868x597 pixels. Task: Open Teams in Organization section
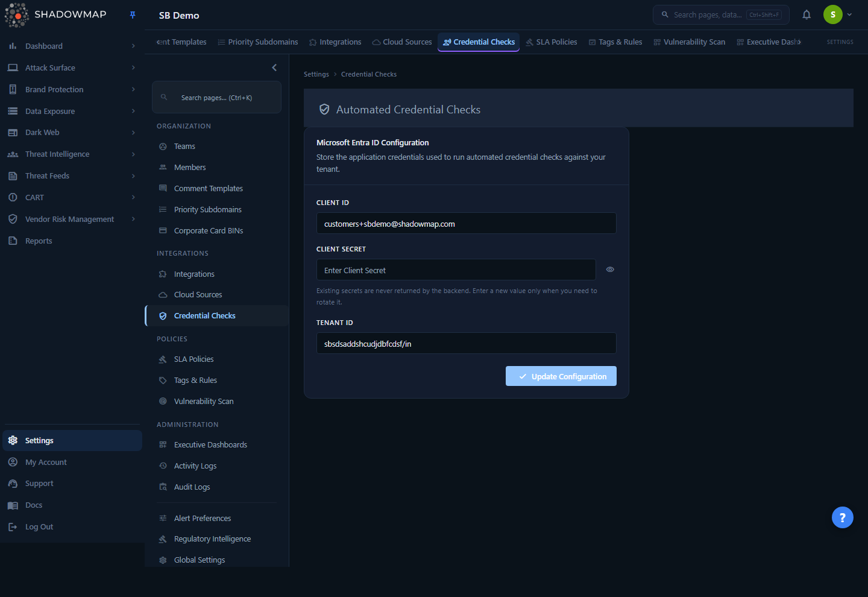184,147
